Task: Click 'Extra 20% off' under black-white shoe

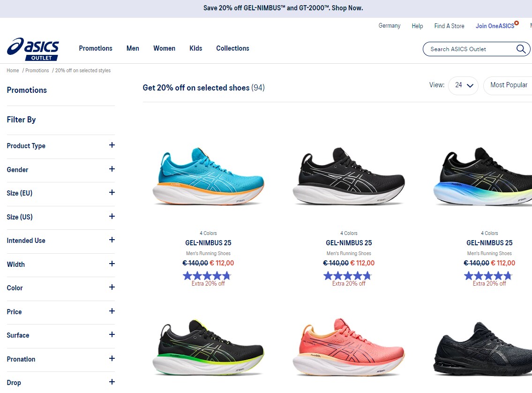Action: click(x=349, y=283)
